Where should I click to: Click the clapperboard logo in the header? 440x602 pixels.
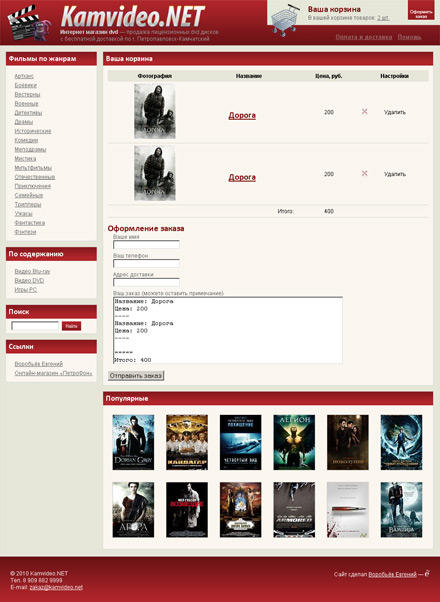pyautogui.click(x=29, y=23)
